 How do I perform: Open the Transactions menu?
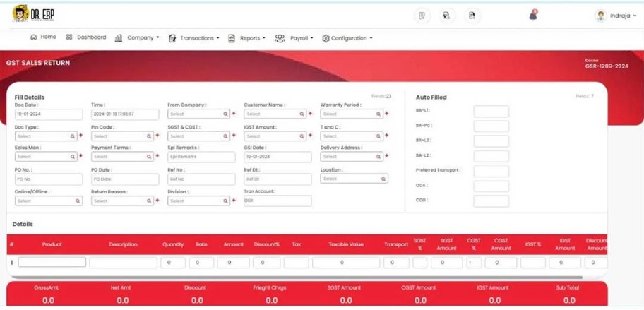[194, 38]
